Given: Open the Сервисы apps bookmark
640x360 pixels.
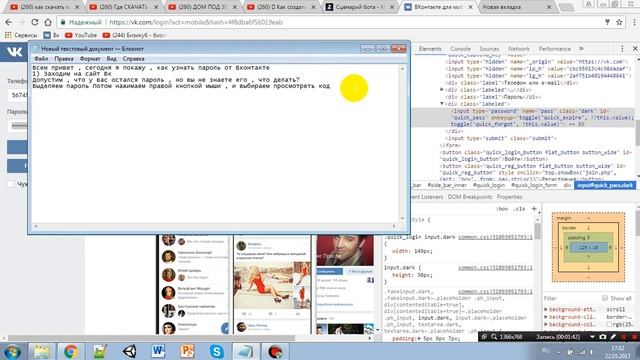Looking at the screenshot, I should click(21, 35).
